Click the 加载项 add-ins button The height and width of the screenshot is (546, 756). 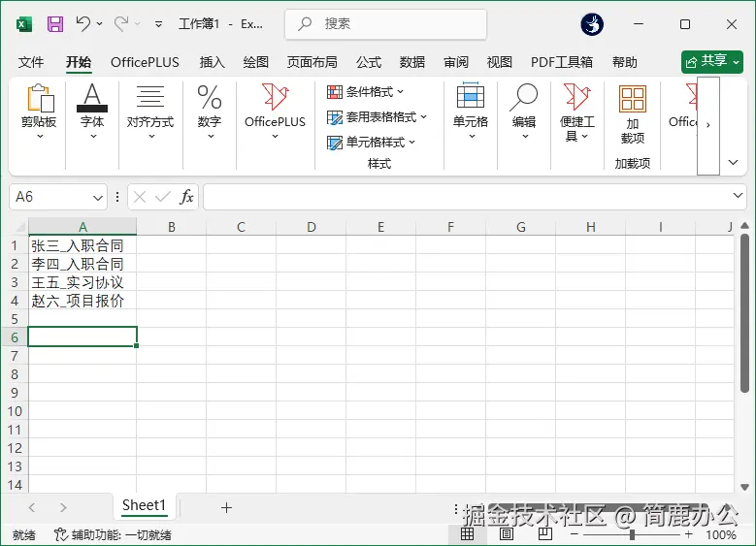633,114
